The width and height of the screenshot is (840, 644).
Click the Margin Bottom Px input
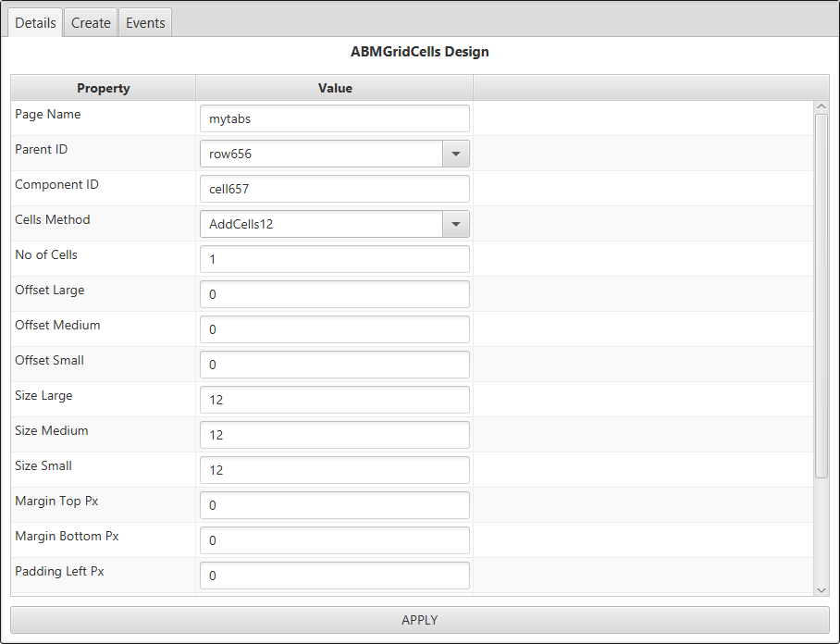[334, 540]
